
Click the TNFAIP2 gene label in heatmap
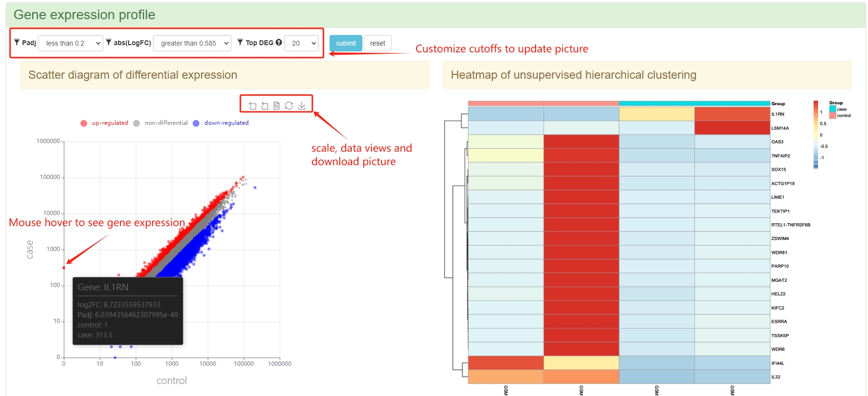[781, 156]
